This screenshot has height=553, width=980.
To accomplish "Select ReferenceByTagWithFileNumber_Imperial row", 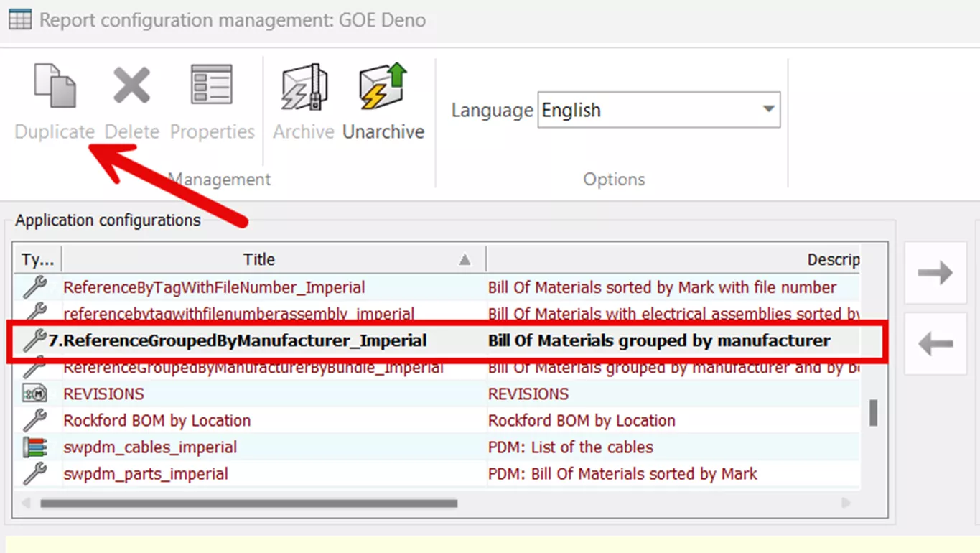I will pyautogui.click(x=437, y=287).
